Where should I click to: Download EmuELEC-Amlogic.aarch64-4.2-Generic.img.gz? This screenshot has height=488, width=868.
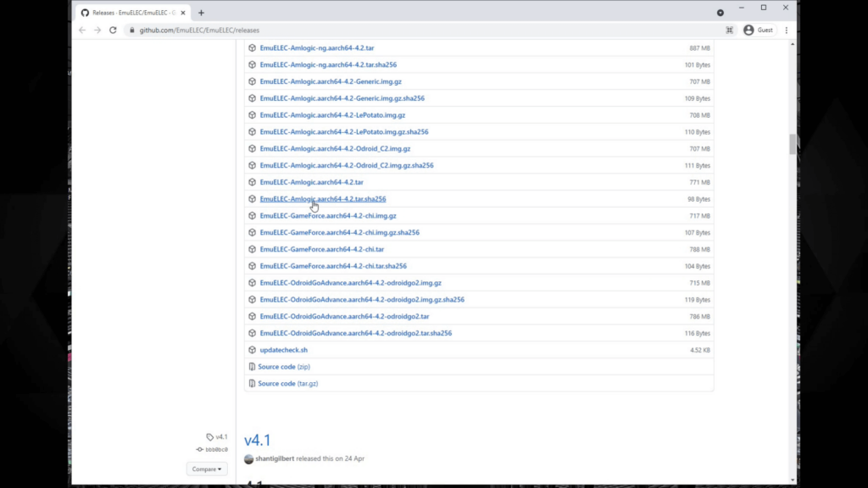(x=331, y=81)
